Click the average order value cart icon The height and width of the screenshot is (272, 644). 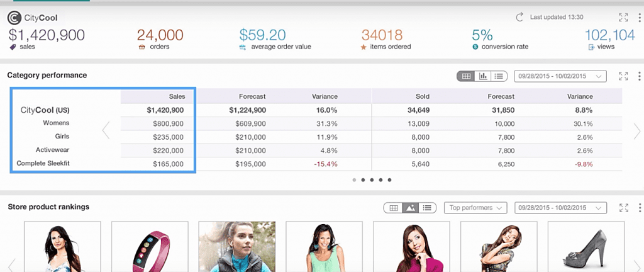pos(242,47)
